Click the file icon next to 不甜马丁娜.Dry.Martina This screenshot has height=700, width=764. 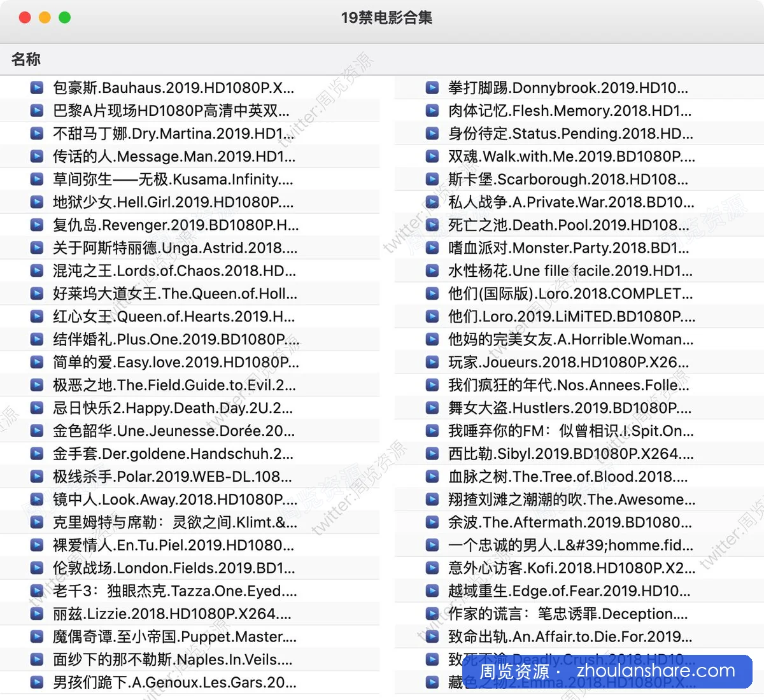click(x=37, y=134)
